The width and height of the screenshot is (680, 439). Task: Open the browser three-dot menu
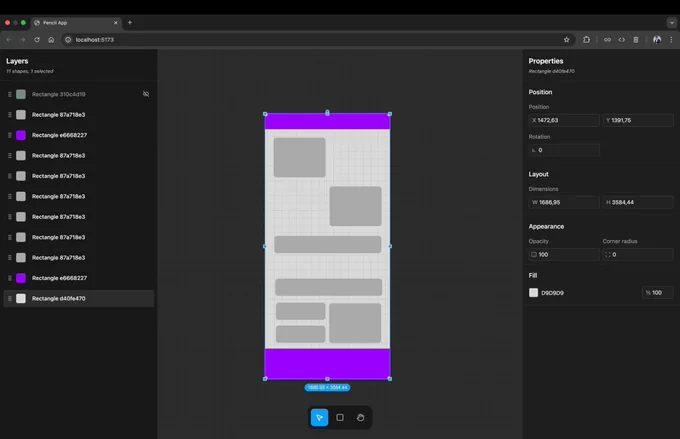[671, 39]
